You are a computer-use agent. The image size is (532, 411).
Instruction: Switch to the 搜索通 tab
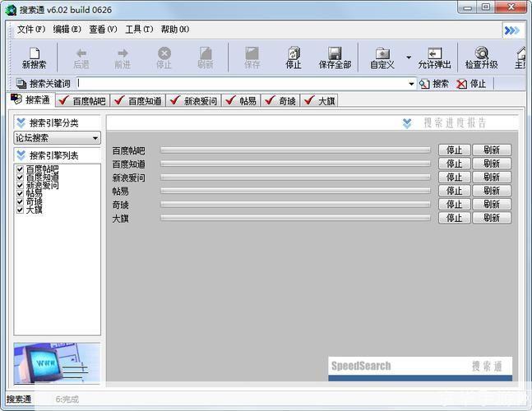30,99
